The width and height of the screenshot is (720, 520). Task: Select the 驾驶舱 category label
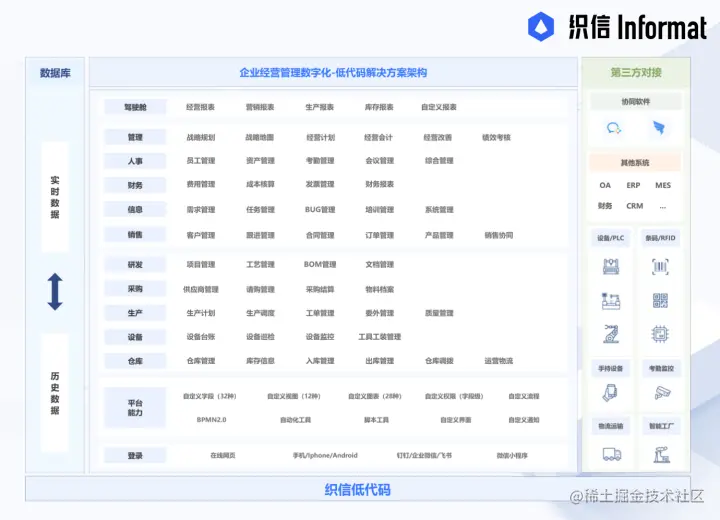pos(135,107)
